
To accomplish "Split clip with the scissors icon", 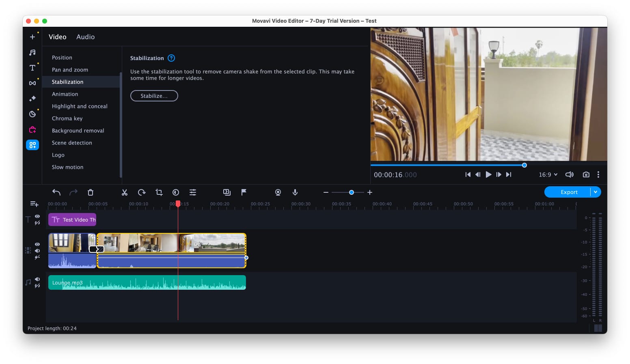I will point(125,192).
